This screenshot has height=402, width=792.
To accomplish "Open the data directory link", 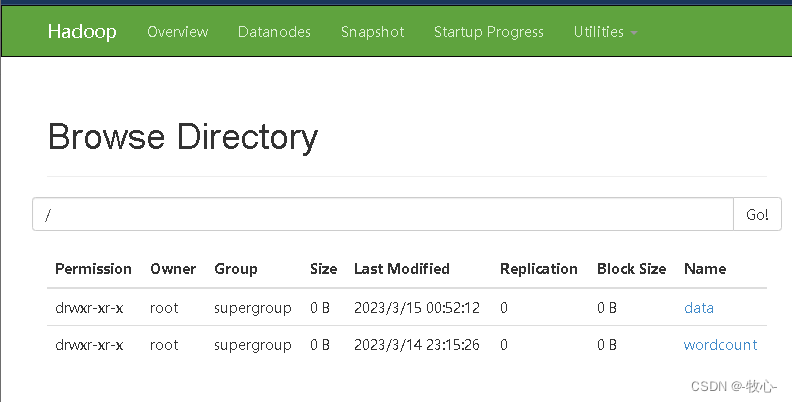I will 699,308.
